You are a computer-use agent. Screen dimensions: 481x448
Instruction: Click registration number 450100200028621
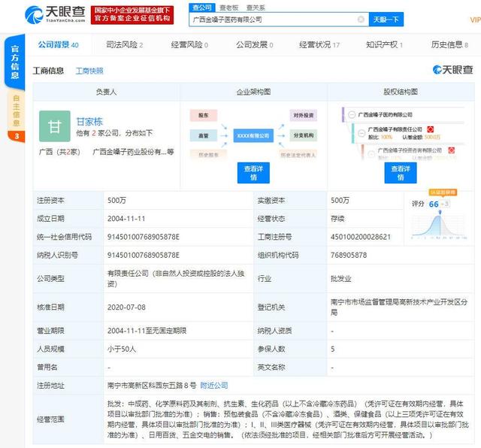(361, 237)
